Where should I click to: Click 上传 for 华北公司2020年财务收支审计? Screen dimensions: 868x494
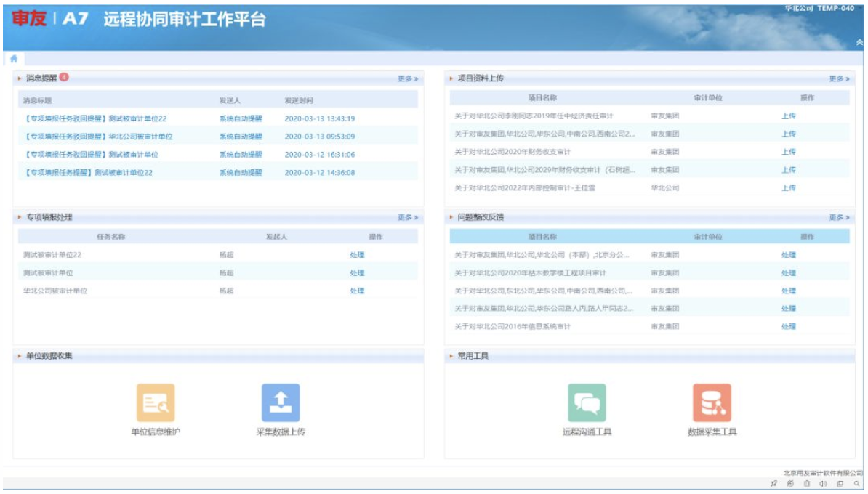click(x=788, y=152)
